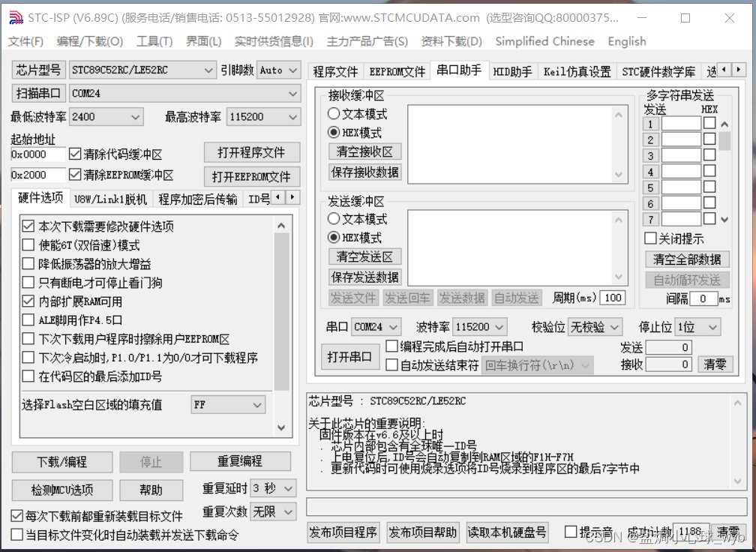The image size is (756, 552).
Task: Click 读取本机硬盘号 button
Action: pos(507,532)
